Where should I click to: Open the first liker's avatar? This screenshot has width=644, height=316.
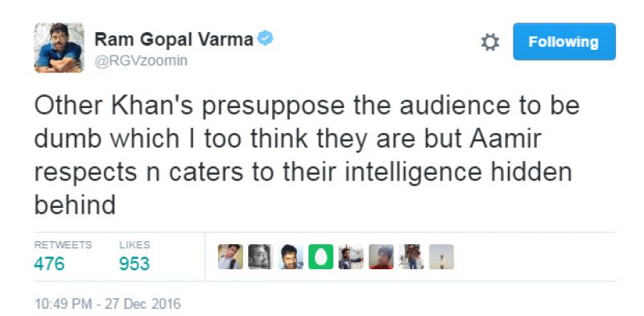coord(230,256)
